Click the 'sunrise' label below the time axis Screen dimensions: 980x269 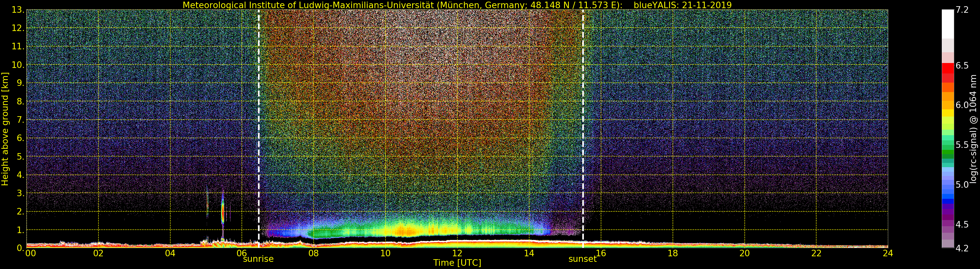coord(258,259)
